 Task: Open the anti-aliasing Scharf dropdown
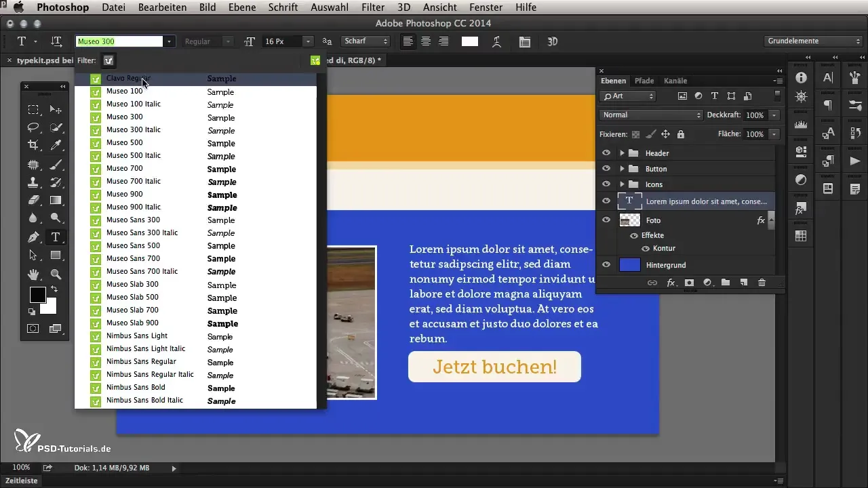point(365,41)
